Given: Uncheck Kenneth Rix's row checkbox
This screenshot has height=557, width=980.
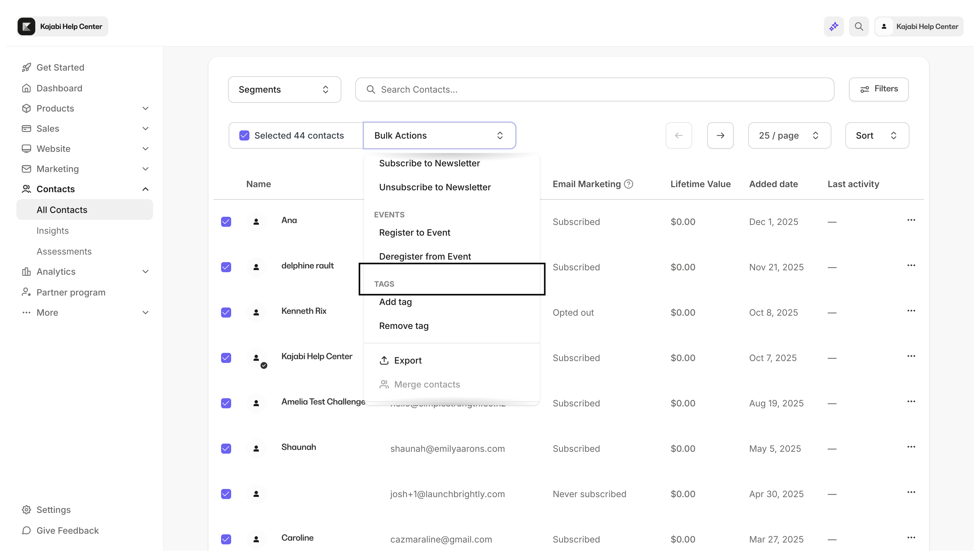Looking at the screenshot, I should (226, 313).
